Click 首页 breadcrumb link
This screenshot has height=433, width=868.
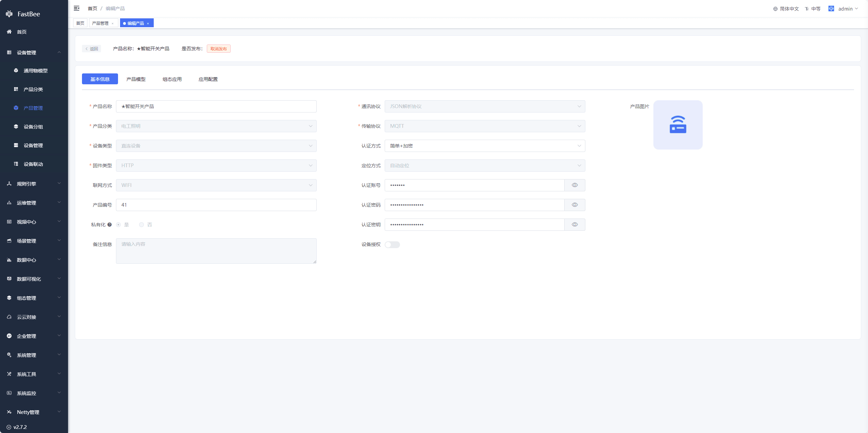coord(93,8)
